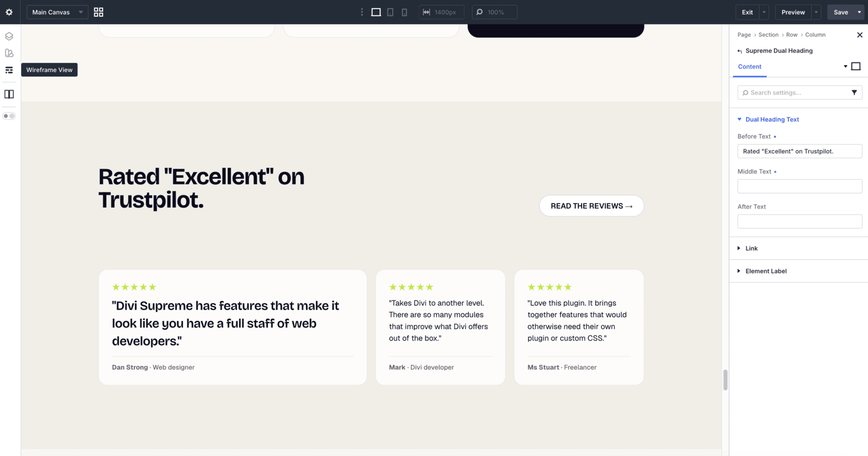Go to Page in breadcrumb

tap(744, 35)
